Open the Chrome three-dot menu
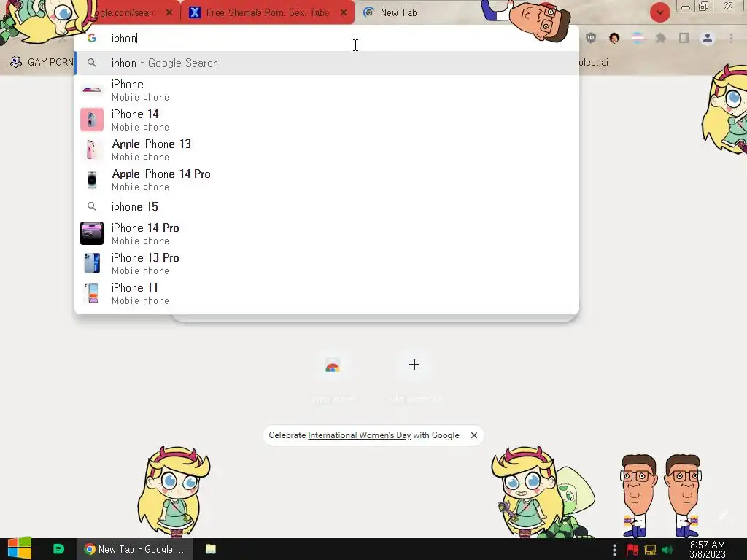Image resolution: width=747 pixels, height=560 pixels. [x=731, y=38]
